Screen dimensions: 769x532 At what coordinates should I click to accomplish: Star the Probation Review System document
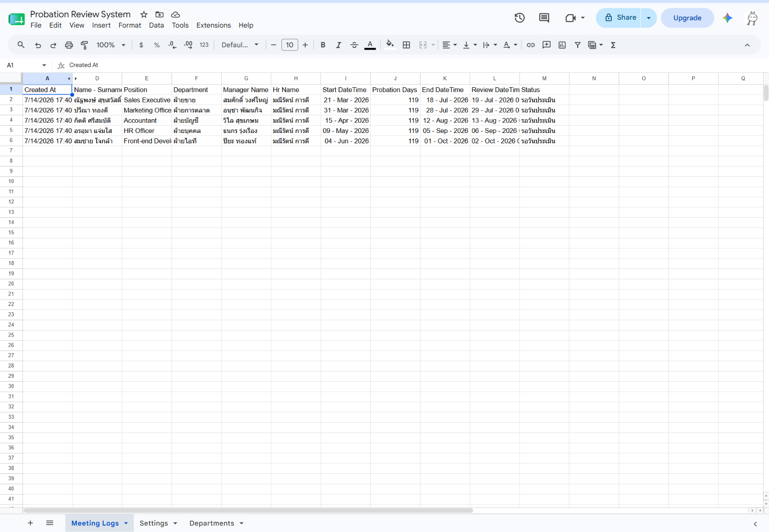coord(144,14)
